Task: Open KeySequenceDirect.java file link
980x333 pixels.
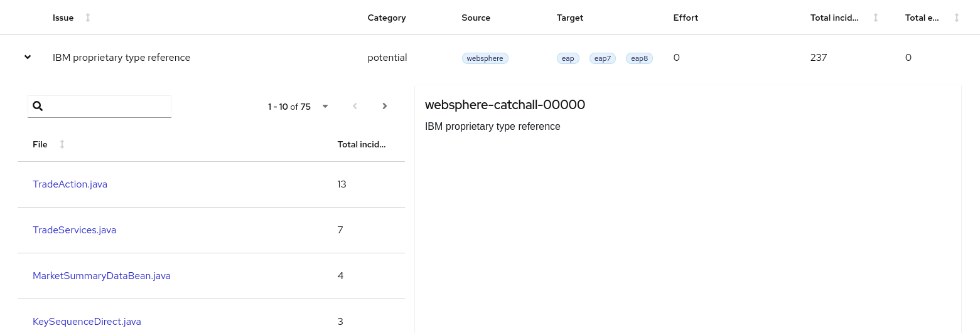Action: point(87,322)
